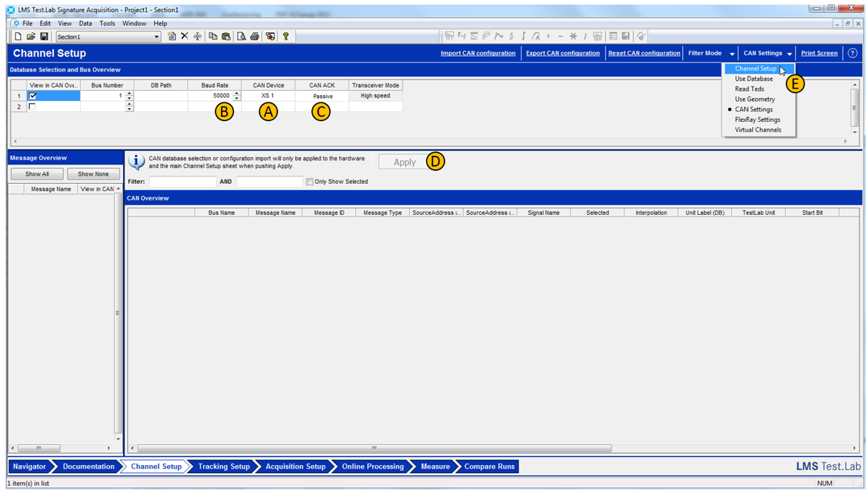
Task: Click the rename icon next to the delete X
Action: point(197,36)
